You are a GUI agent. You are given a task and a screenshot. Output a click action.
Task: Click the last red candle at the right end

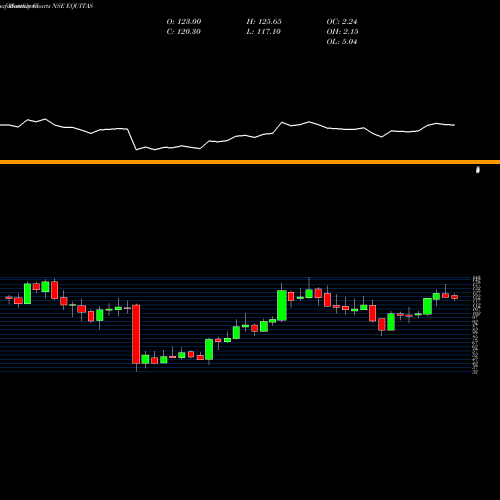coord(455,297)
